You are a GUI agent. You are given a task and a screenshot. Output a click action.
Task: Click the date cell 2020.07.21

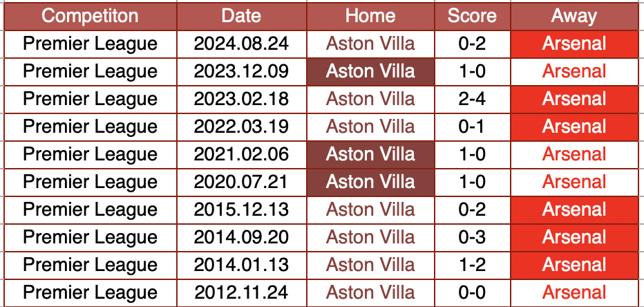pos(241,183)
